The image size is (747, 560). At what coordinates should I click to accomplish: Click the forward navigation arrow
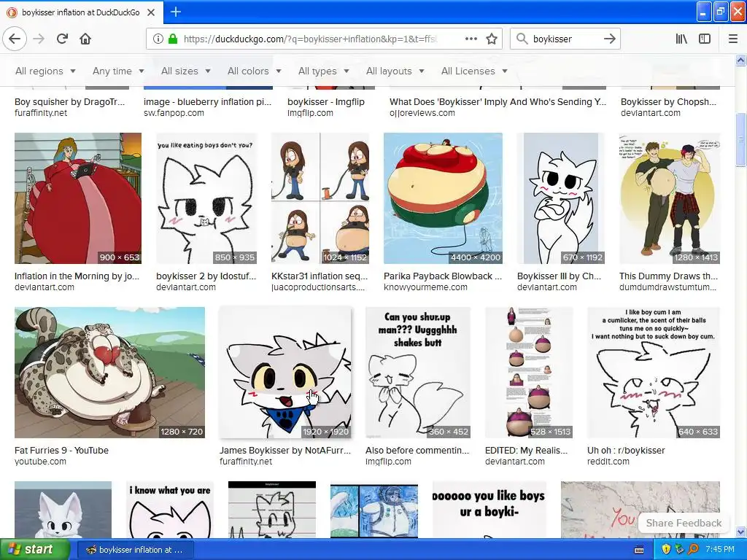tap(39, 39)
